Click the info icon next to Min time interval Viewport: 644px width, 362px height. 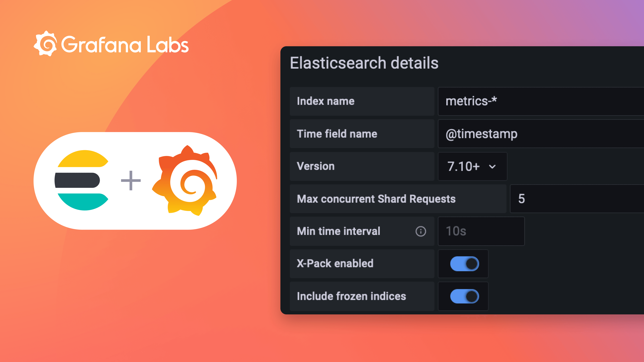click(421, 231)
